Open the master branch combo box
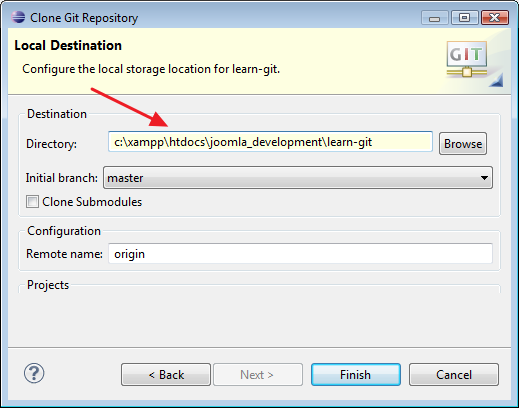 [298, 178]
